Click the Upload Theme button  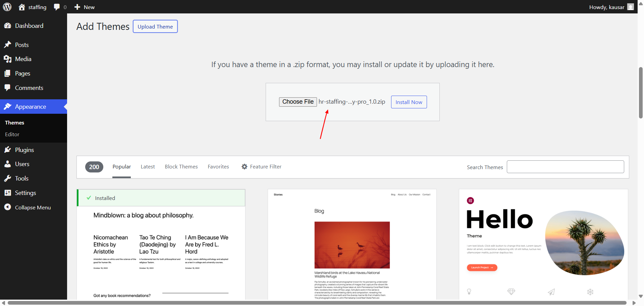[155, 26]
